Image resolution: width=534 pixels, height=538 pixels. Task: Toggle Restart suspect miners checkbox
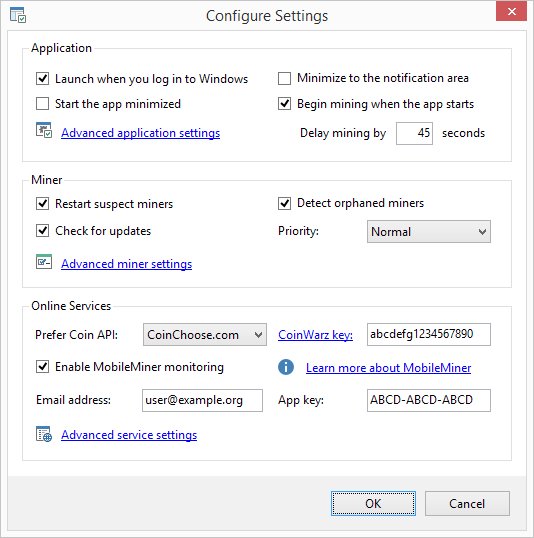pyautogui.click(x=43, y=203)
